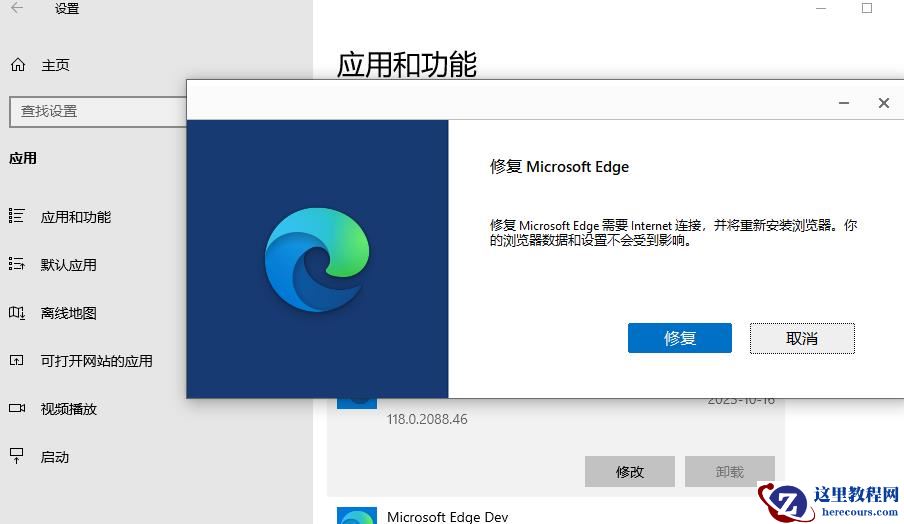Click the 应用和功能 page heading
904x524 pixels.
pyautogui.click(x=407, y=64)
